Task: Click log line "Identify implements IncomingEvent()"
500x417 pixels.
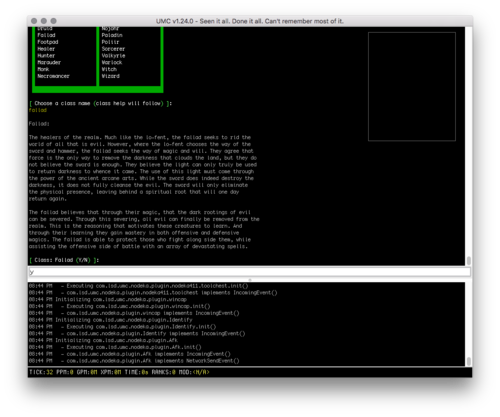Action: (x=137, y=333)
